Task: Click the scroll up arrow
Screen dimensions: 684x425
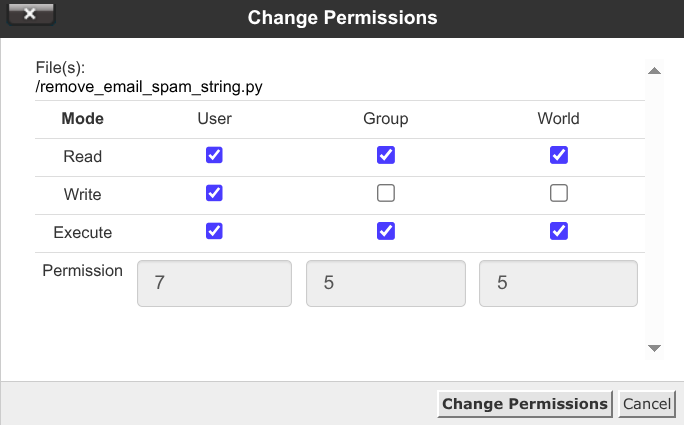Action: pos(654,71)
